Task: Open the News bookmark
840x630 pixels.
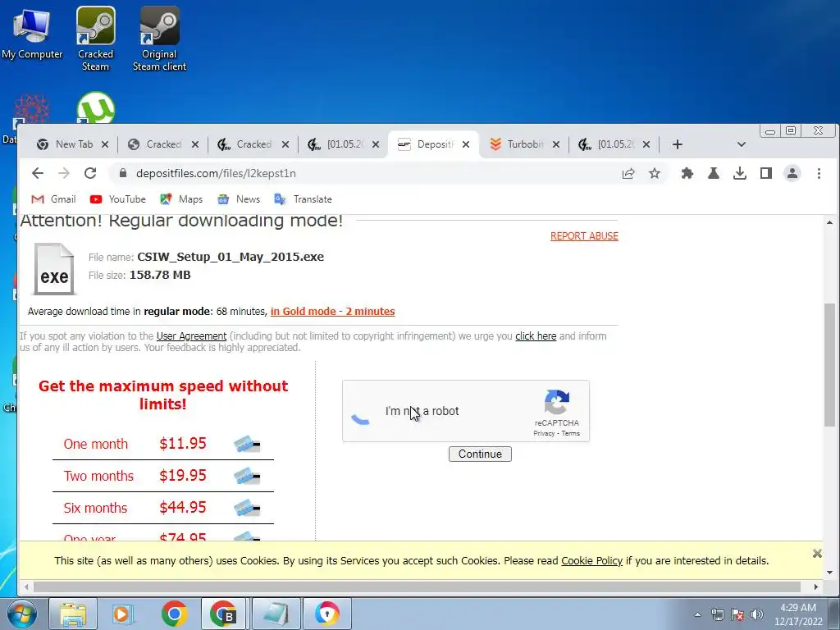Action: click(239, 199)
